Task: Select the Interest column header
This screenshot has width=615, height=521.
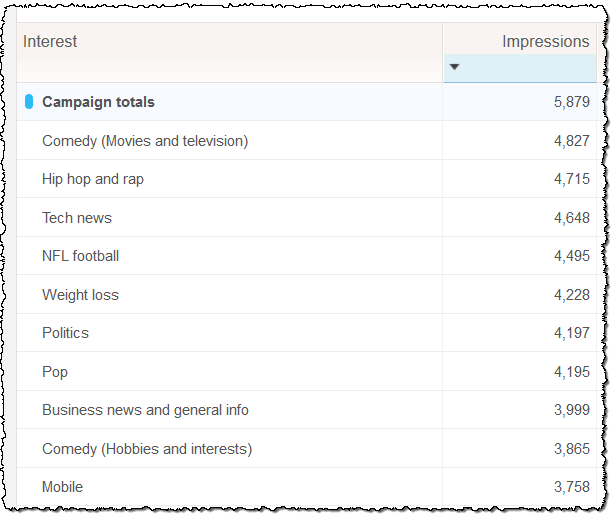Action: (50, 42)
